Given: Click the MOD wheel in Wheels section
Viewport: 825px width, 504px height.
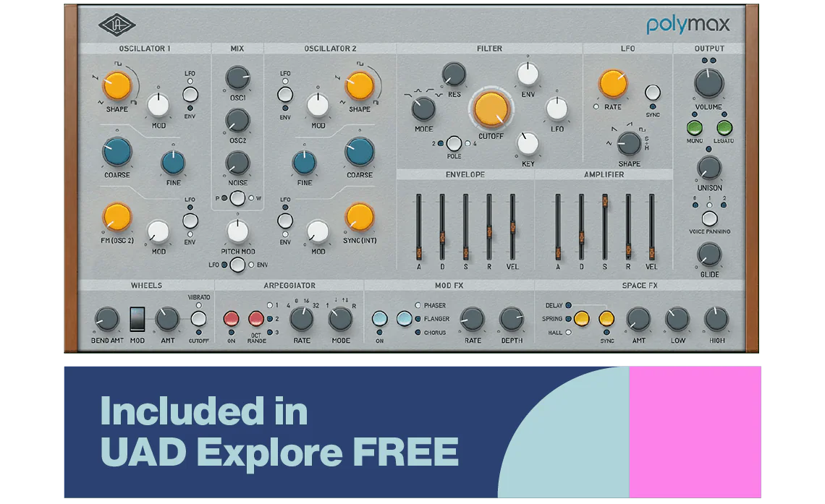Looking at the screenshot, I should (137, 318).
